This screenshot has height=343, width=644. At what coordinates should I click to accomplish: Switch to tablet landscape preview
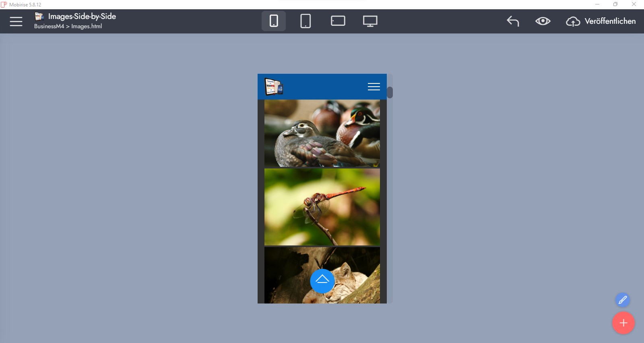click(x=338, y=21)
